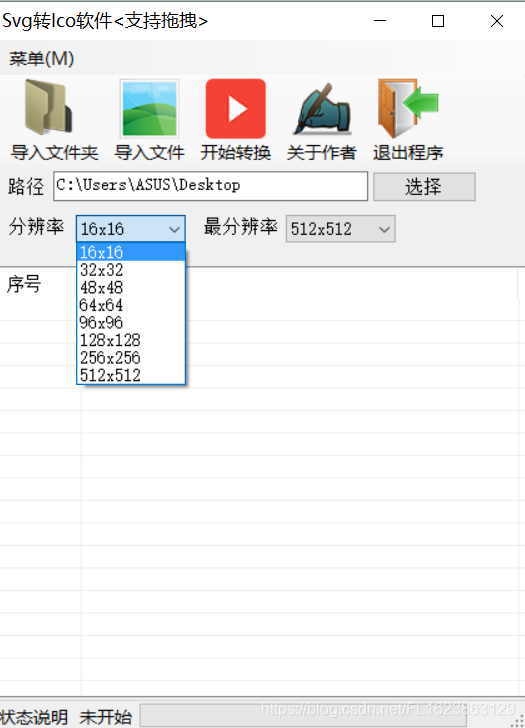Image resolution: width=525 pixels, height=728 pixels.
Task: Open About Author (关于作者) icon
Action: (322, 109)
